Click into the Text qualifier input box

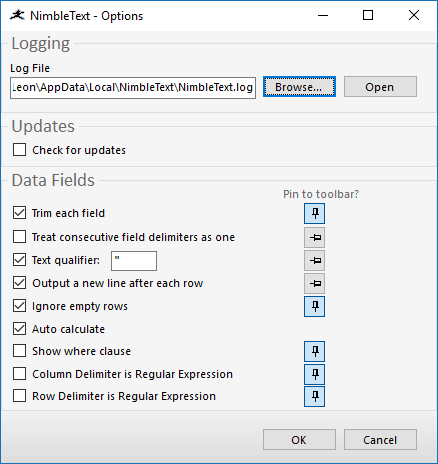(134, 261)
